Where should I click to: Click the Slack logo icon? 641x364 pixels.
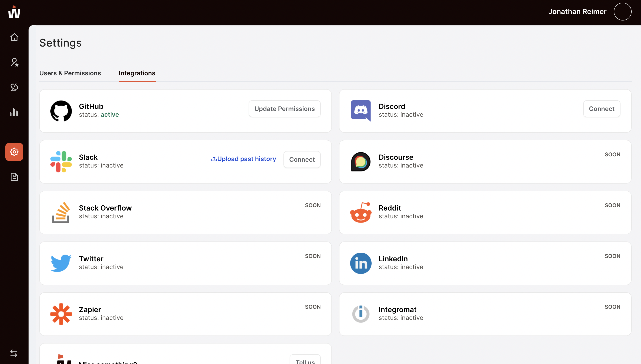pos(61,162)
